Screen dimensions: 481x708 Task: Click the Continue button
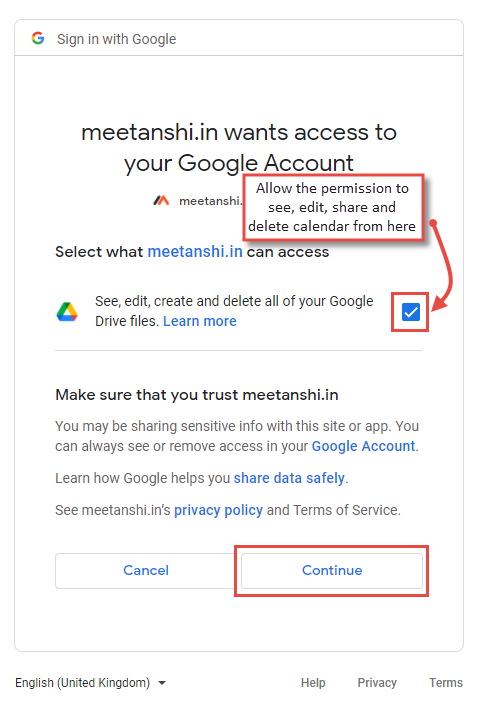pos(332,570)
